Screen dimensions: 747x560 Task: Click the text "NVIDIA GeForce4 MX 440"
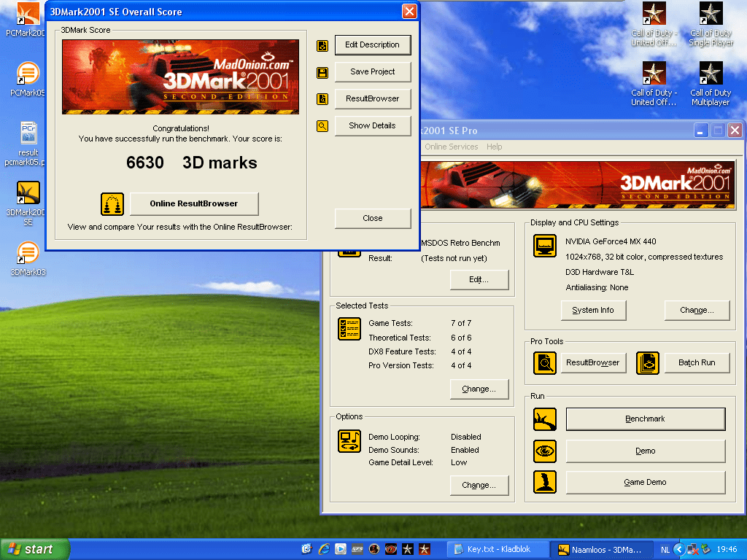click(x=611, y=241)
